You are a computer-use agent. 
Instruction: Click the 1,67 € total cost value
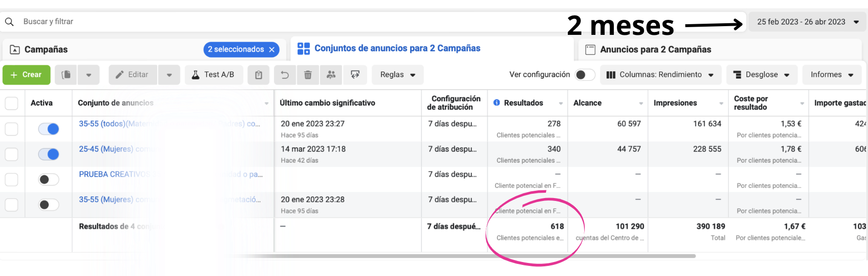pyautogui.click(x=795, y=226)
